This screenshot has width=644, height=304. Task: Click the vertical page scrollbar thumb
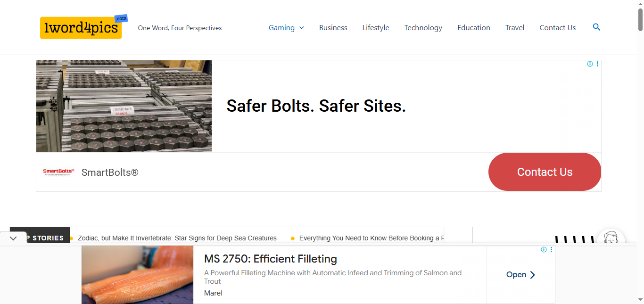click(x=640, y=19)
